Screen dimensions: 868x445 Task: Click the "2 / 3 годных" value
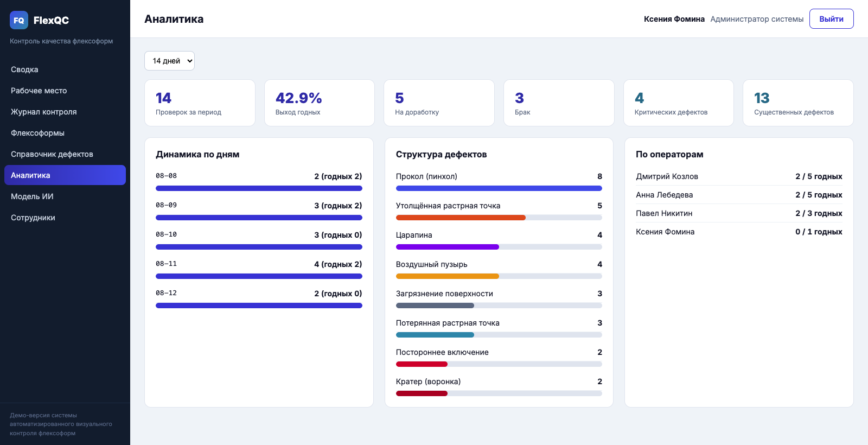819,213
